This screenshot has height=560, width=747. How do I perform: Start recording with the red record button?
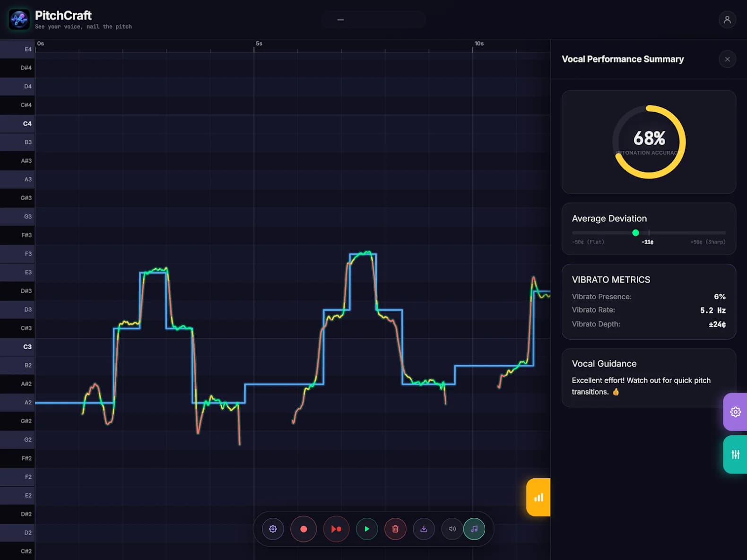coord(304,529)
